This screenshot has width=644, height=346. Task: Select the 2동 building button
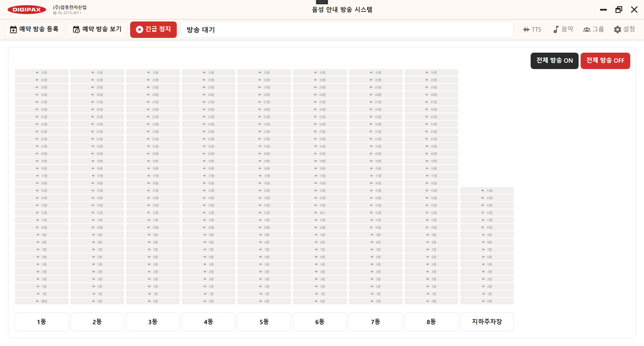(x=97, y=322)
